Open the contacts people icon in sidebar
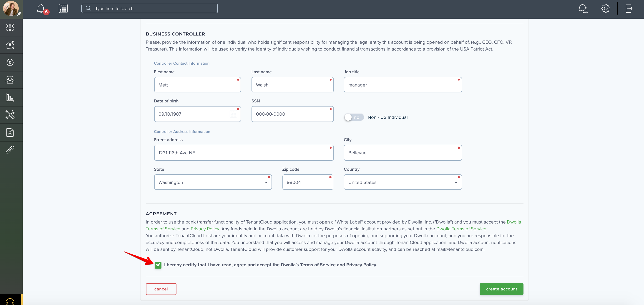Screen dimensions: 644x305 click(x=10, y=80)
